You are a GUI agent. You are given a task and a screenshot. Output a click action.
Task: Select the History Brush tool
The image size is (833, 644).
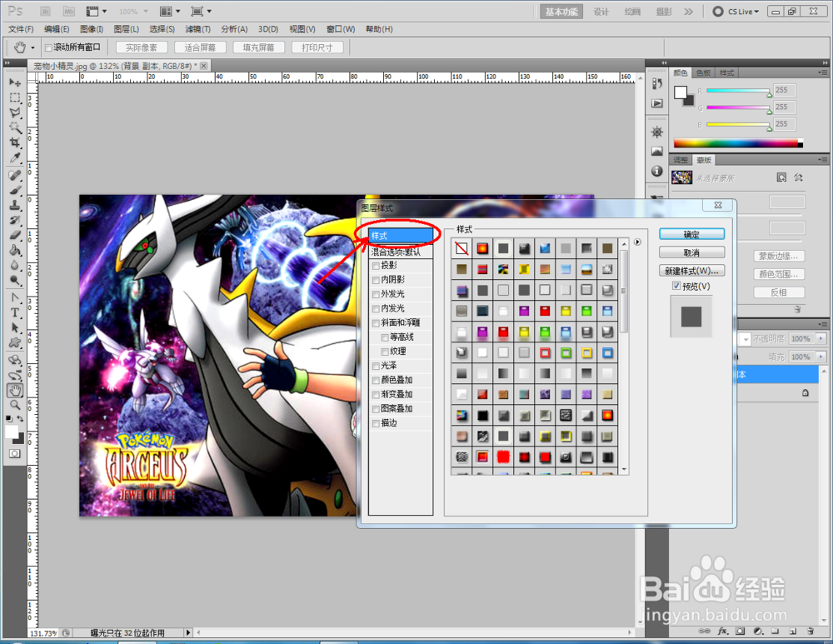(x=15, y=220)
